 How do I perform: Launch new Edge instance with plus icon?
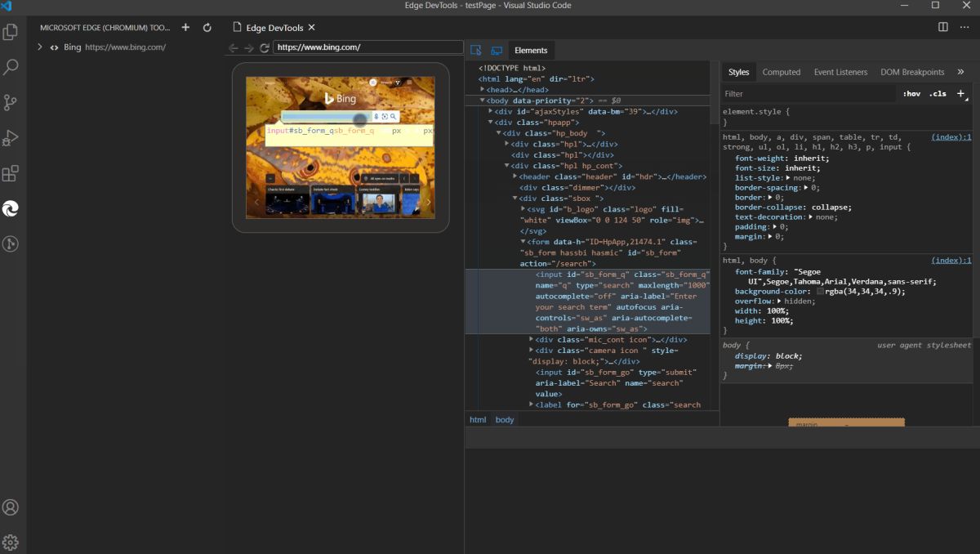tap(185, 27)
